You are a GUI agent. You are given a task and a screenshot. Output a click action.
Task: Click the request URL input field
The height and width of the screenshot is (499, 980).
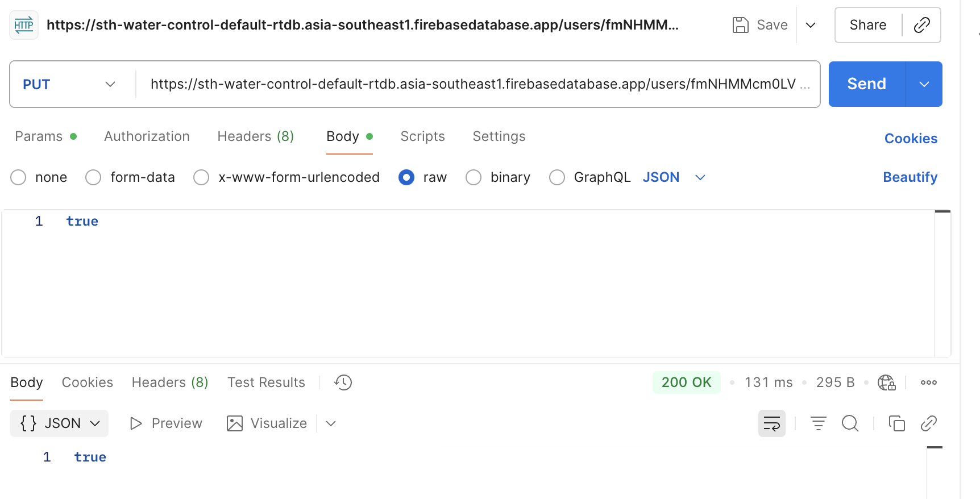pos(472,84)
